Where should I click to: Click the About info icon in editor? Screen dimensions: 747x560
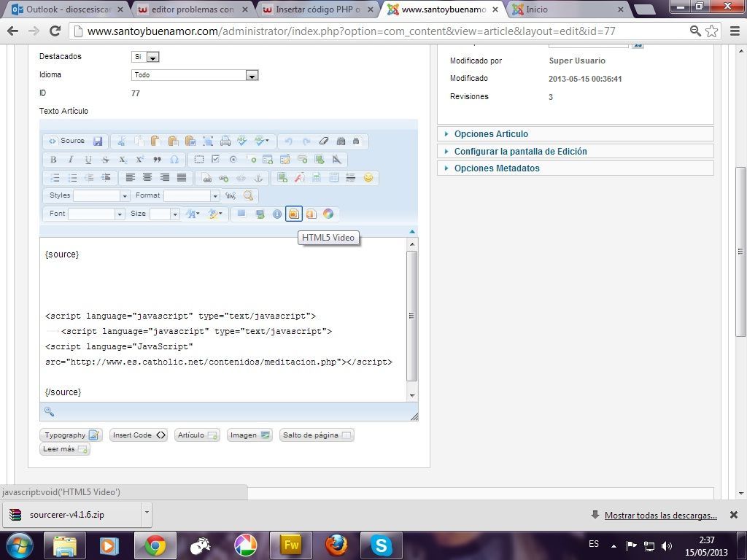point(276,214)
